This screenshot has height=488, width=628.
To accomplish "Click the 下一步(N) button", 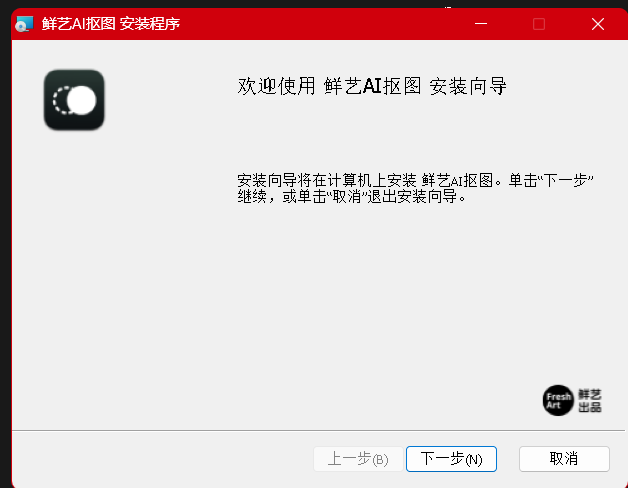I will (451, 459).
